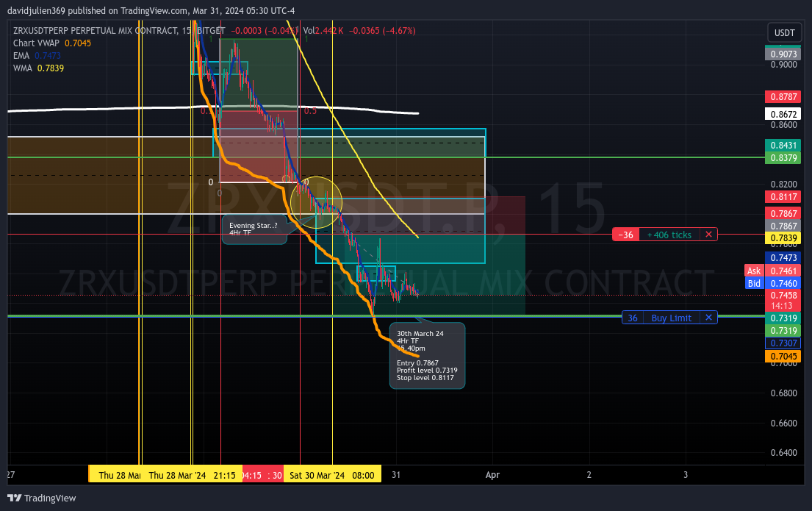Click the davidjulien369 author name in the header
This screenshot has height=511, width=812.
[36, 10]
